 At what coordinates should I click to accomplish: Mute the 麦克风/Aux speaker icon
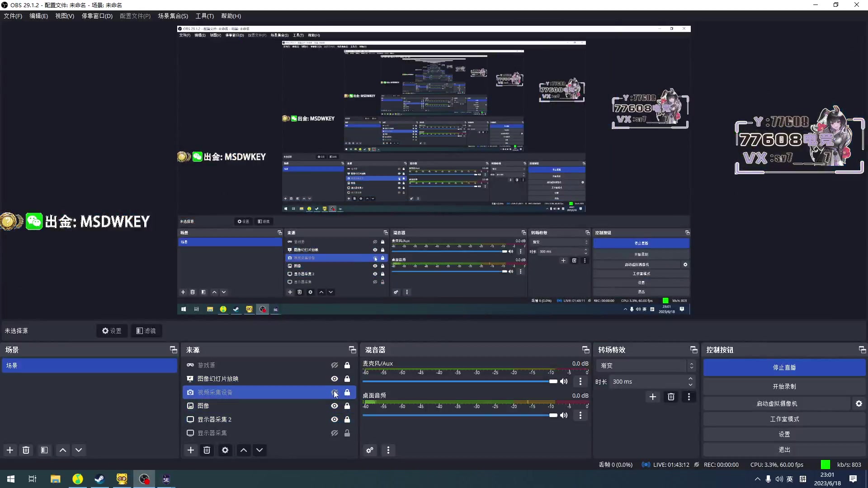tap(564, 381)
